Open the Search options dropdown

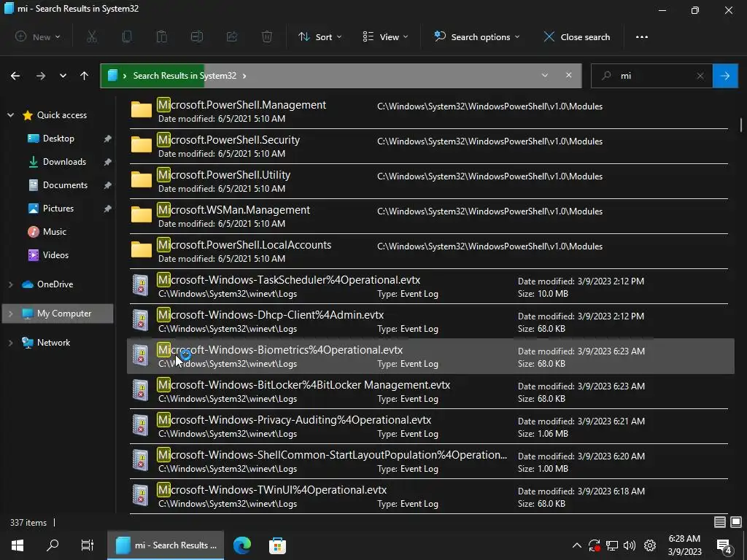coord(477,36)
